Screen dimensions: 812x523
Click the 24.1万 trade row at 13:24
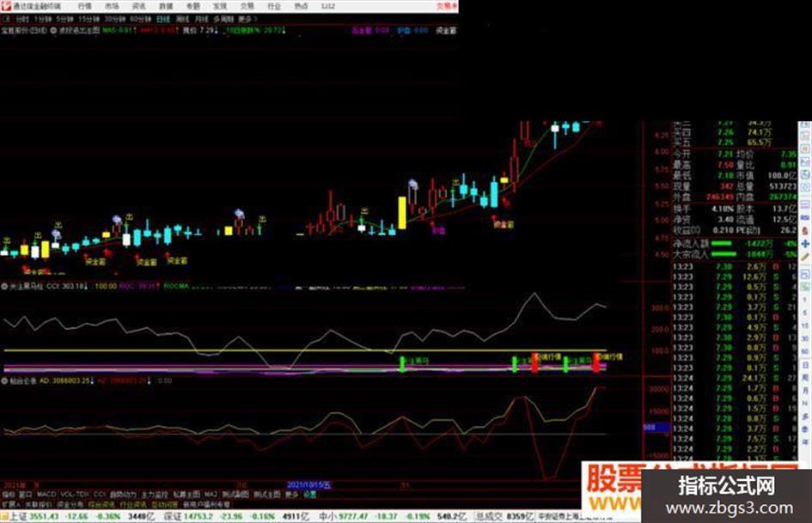coord(734,379)
